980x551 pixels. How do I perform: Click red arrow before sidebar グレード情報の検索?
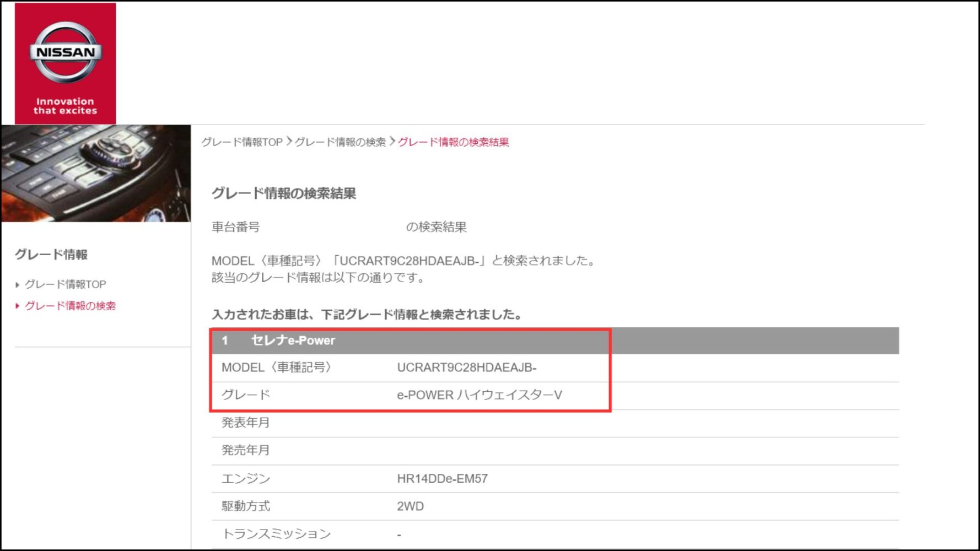(18, 306)
